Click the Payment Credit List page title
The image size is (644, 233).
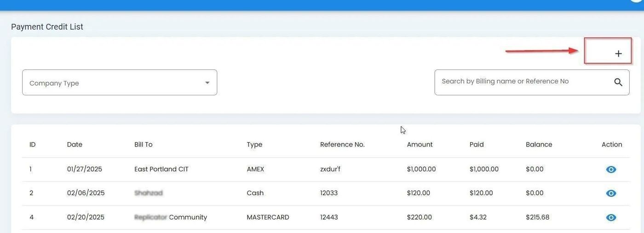click(x=47, y=27)
